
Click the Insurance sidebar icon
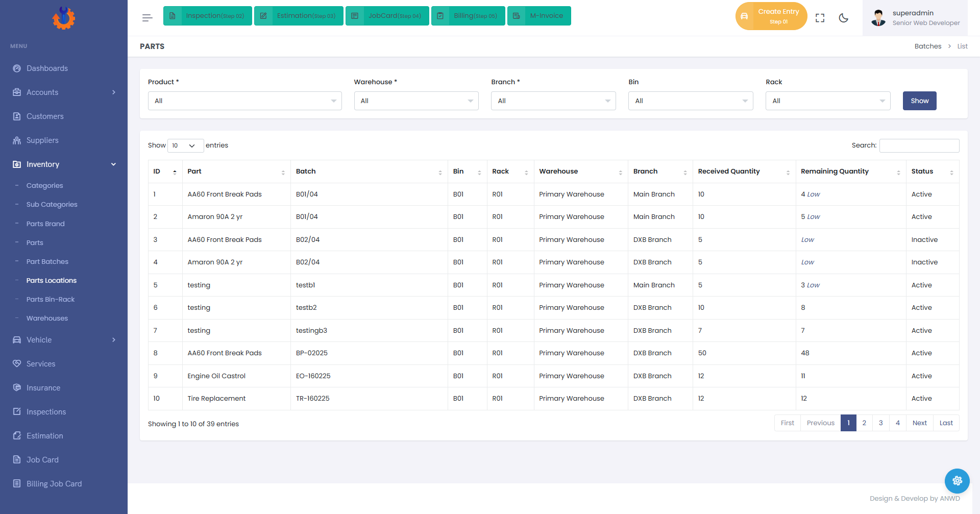[17, 388]
